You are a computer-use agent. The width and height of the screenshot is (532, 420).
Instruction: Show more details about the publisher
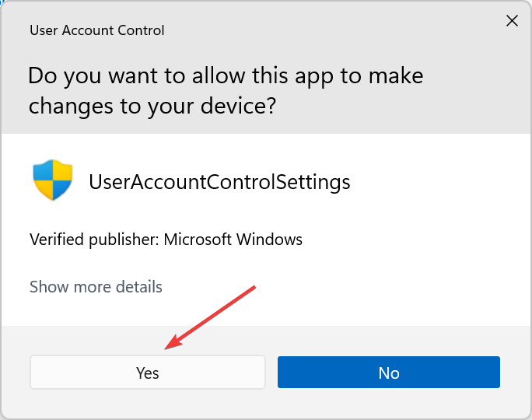96,287
